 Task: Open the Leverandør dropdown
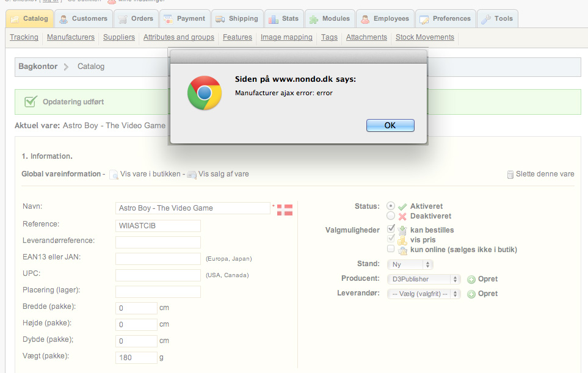point(424,294)
